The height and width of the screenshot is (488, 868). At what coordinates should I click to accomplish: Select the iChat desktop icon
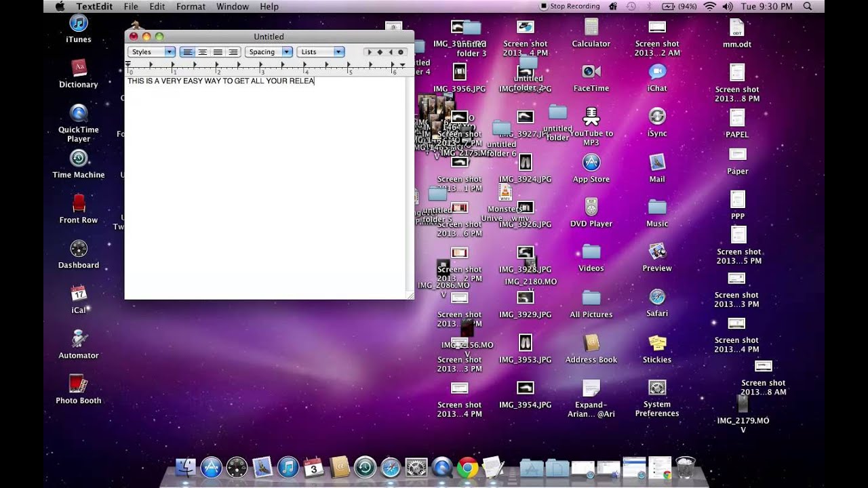pyautogui.click(x=657, y=77)
